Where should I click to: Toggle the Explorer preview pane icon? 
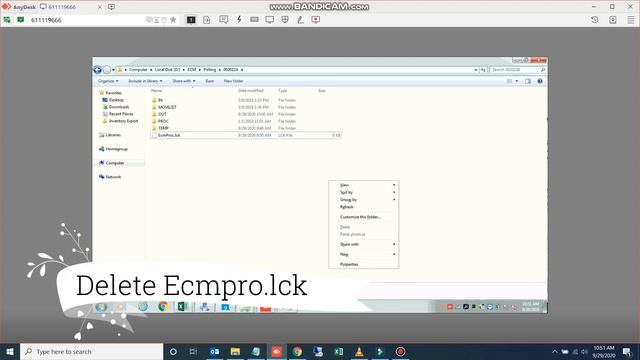tap(528, 81)
